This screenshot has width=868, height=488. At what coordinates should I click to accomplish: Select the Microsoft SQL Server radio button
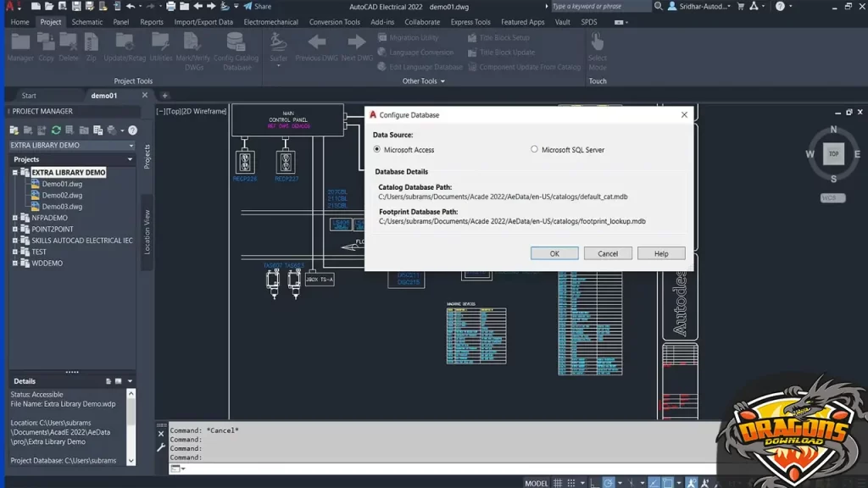tap(533, 149)
